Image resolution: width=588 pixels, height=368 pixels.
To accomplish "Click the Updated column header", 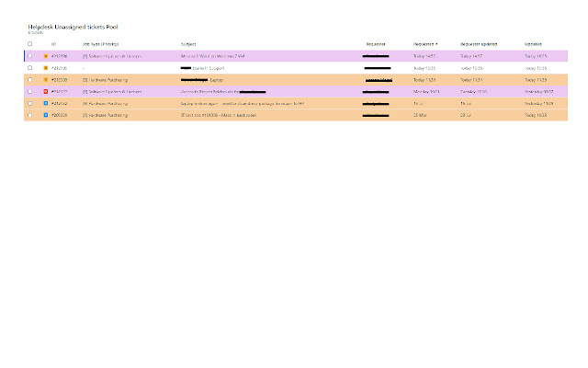I will click(533, 44).
